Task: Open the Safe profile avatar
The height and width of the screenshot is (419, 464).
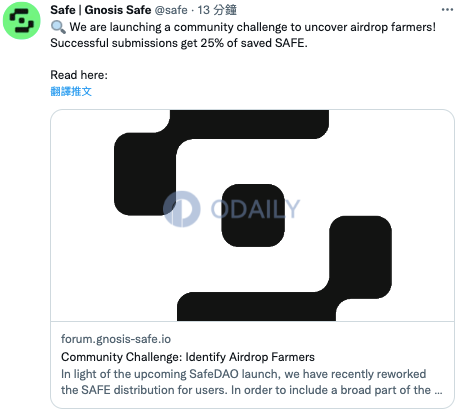Action: point(22,21)
